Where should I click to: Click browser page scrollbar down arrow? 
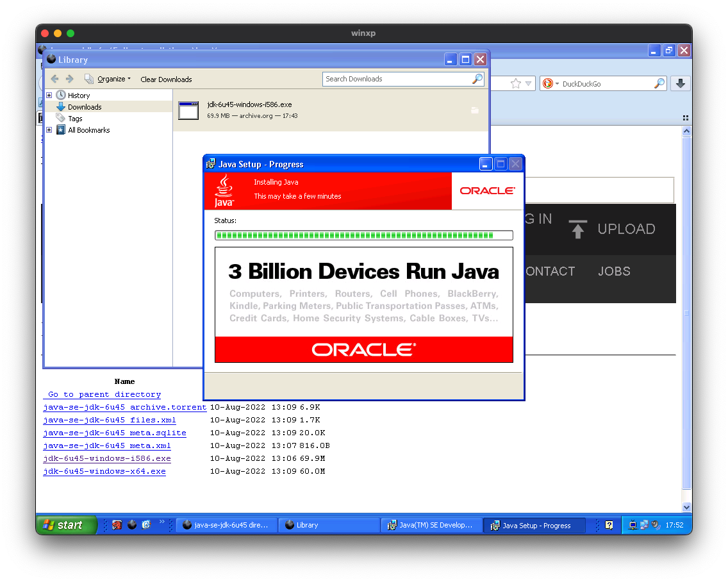pos(687,507)
